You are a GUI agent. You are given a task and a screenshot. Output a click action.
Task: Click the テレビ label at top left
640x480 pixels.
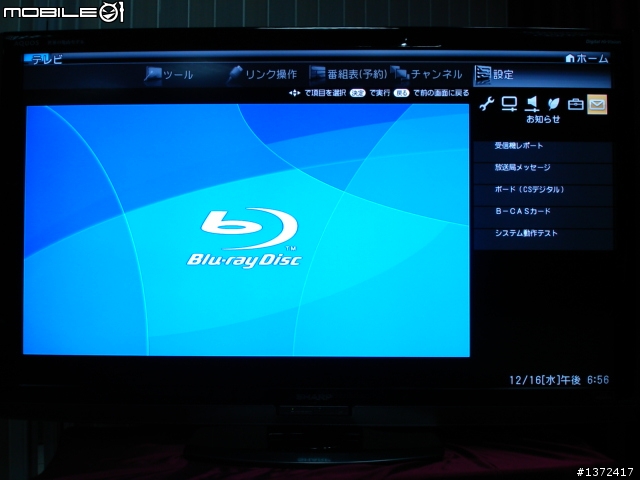point(47,60)
